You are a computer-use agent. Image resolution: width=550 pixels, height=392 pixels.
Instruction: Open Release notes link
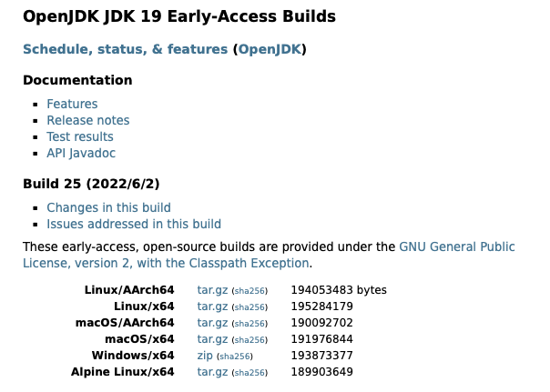pos(88,120)
